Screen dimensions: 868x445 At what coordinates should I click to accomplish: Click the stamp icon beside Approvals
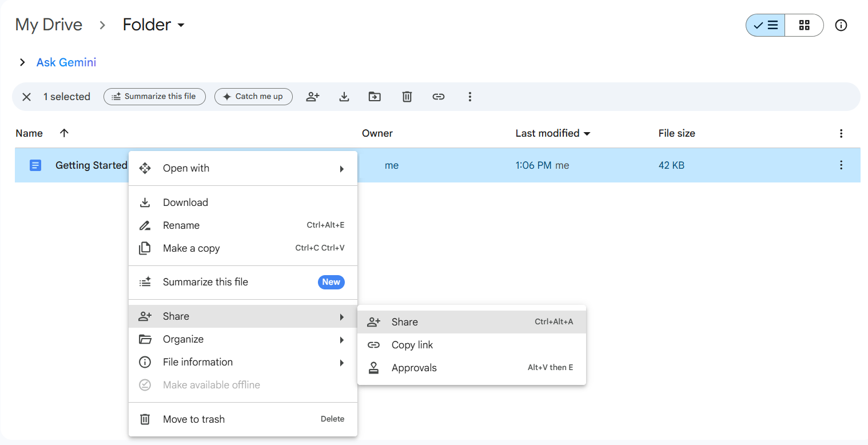(x=374, y=368)
